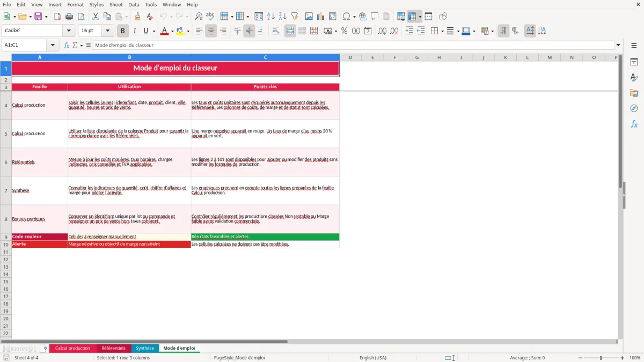Open the Font Name dropdown
The image size is (644, 362).
click(x=69, y=31)
